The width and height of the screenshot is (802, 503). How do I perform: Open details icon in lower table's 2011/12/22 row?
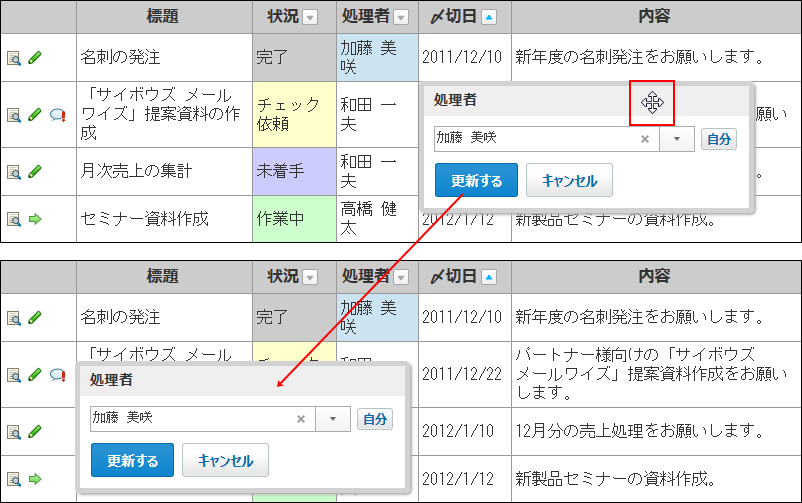click(14, 375)
